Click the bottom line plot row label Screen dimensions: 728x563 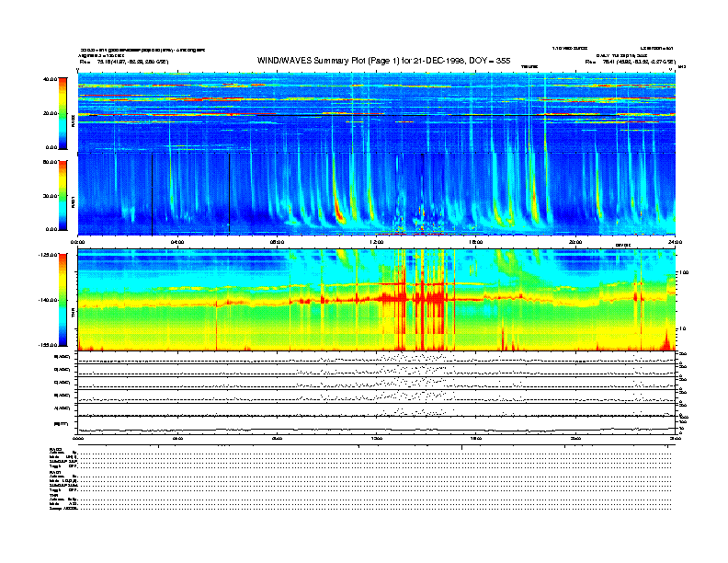[x=62, y=424]
